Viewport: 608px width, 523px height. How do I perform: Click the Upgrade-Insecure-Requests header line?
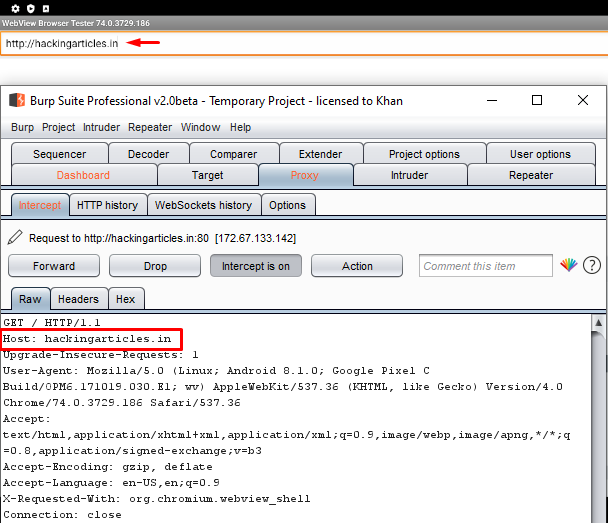tap(101, 355)
